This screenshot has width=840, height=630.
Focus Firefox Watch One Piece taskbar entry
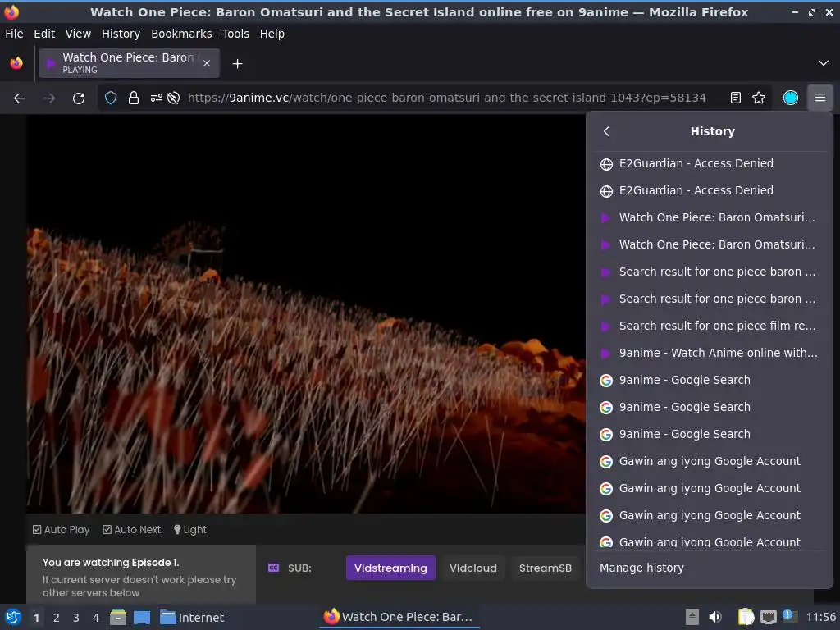pos(399,617)
